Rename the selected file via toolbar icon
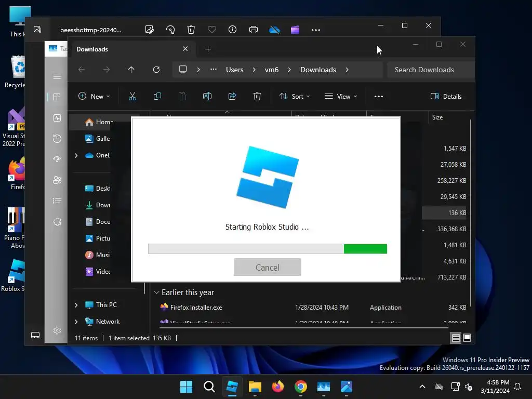 (x=207, y=96)
